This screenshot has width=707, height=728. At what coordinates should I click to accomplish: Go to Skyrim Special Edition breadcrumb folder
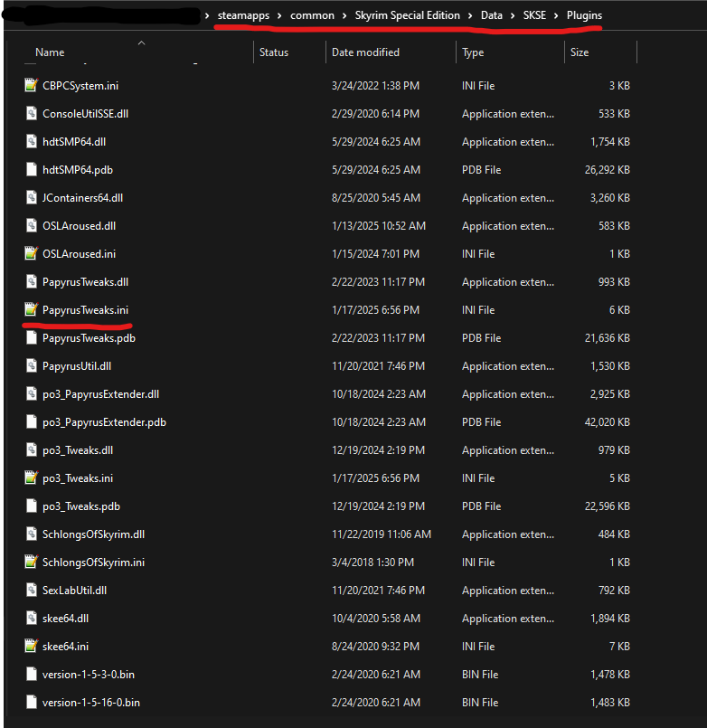pos(407,15)
